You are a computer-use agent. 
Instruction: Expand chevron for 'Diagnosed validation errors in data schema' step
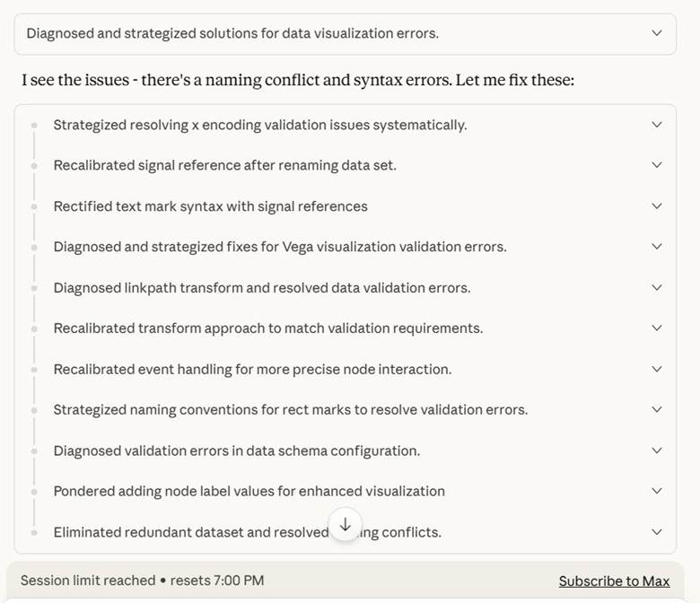pos(657,450)
